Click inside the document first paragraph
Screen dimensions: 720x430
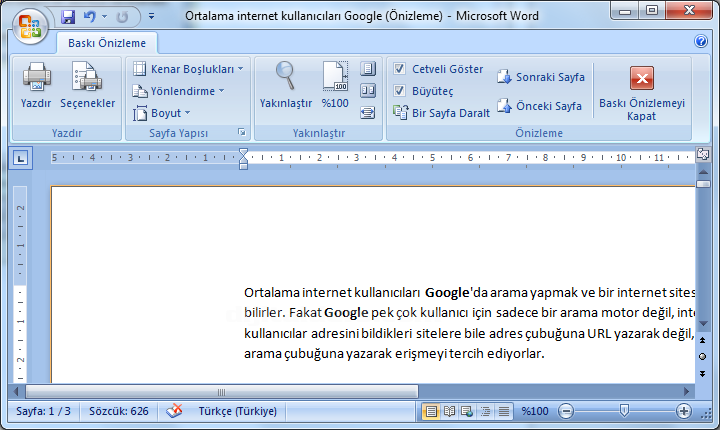[x=469, y=323]
